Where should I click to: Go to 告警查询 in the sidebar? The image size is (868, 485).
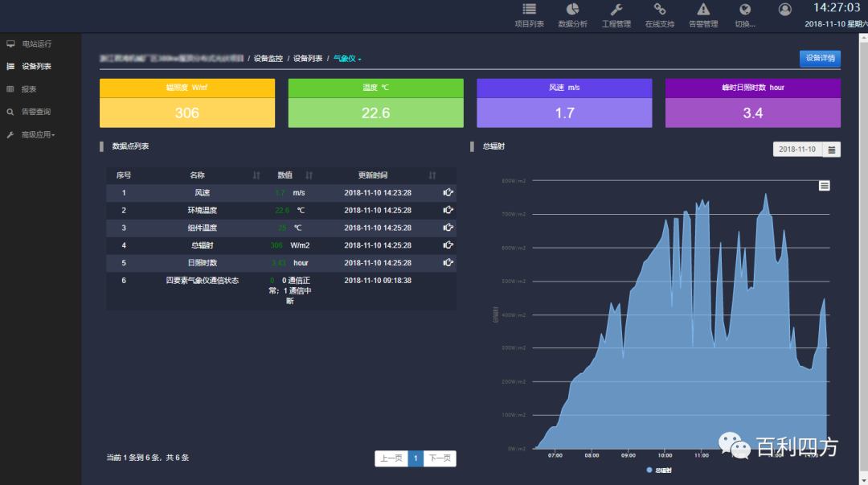36,112
